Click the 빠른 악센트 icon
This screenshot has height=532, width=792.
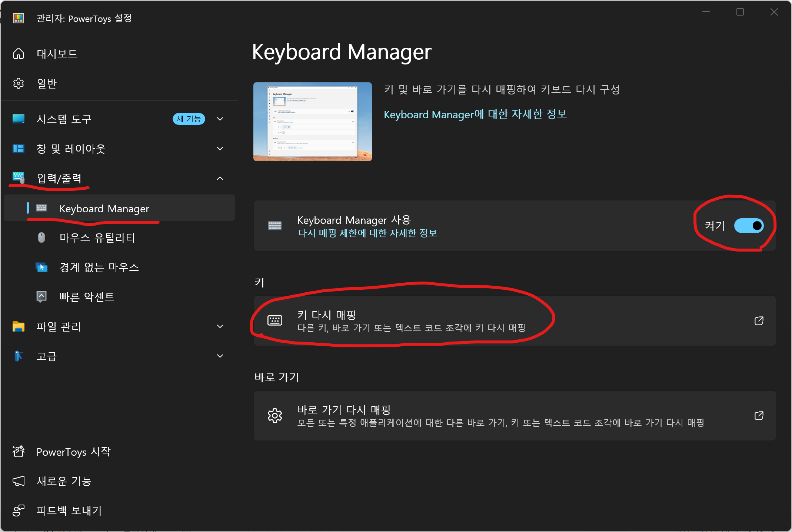pos(41,296)
